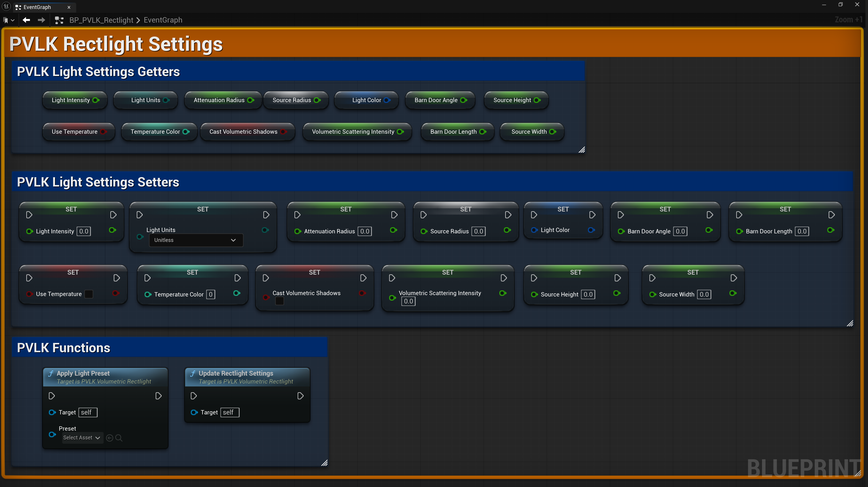
Task: Click Source Width getter output pin
Action: [x=553, y=132]
